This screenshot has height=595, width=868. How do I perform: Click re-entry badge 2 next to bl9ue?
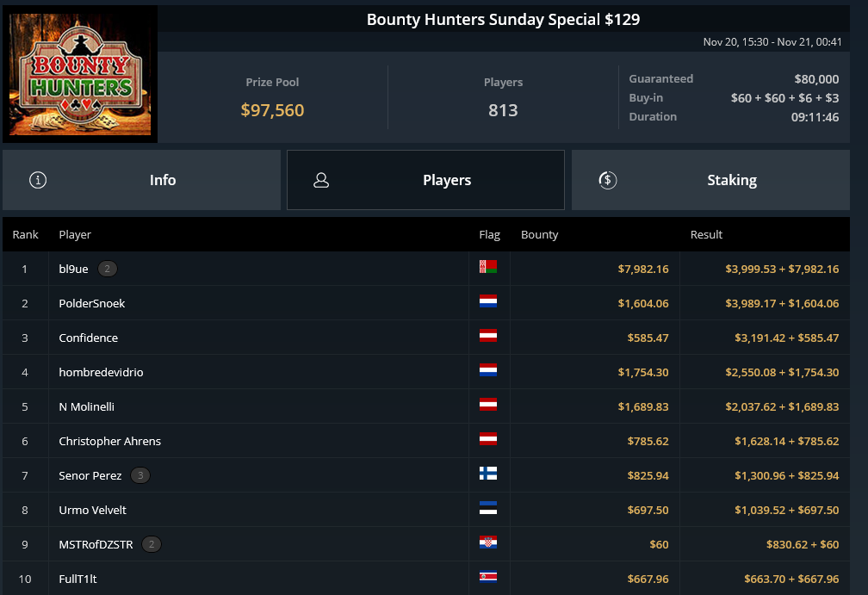coord(108,269)
